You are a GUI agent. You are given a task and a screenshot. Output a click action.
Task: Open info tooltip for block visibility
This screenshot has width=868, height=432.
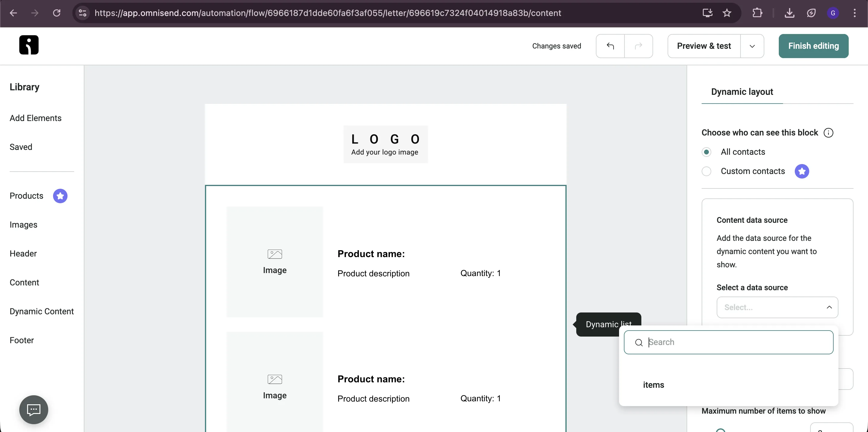pos(829,133)
